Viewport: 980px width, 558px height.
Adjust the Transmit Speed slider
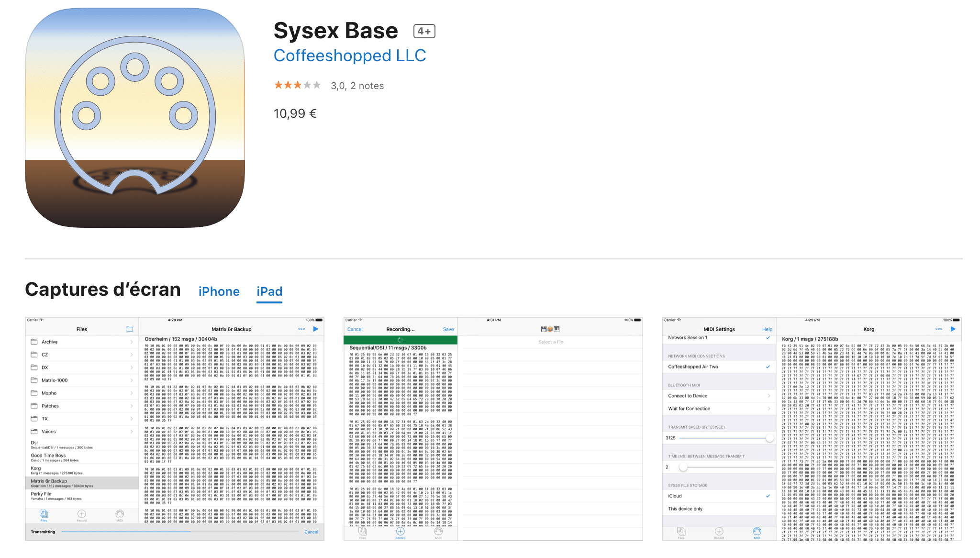(x=769, y=438)
